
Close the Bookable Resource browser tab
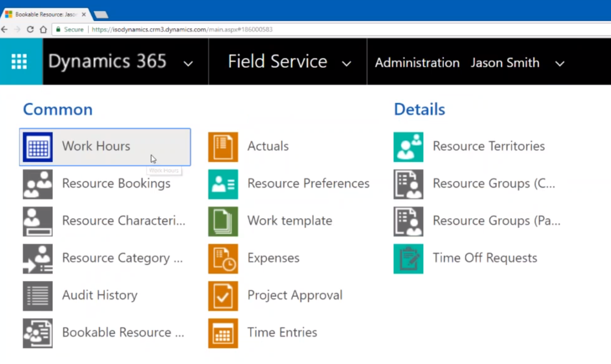84,15
